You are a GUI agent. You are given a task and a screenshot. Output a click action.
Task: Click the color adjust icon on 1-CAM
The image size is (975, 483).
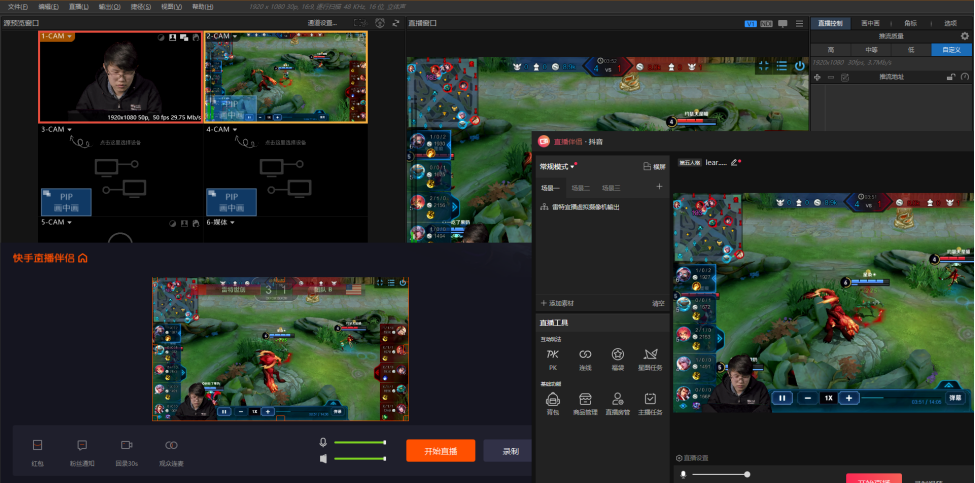[x=161, y=37]
